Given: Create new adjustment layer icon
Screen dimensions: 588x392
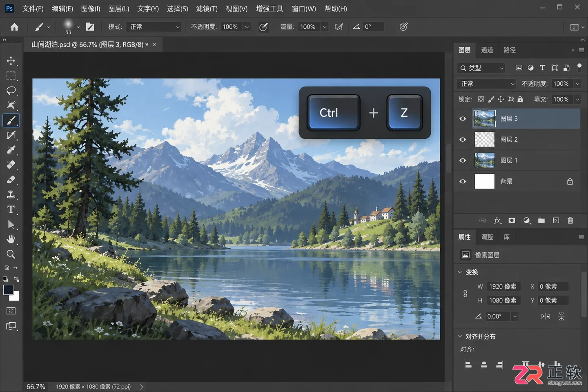Looking at the screenshot, I should click(527, 220).
